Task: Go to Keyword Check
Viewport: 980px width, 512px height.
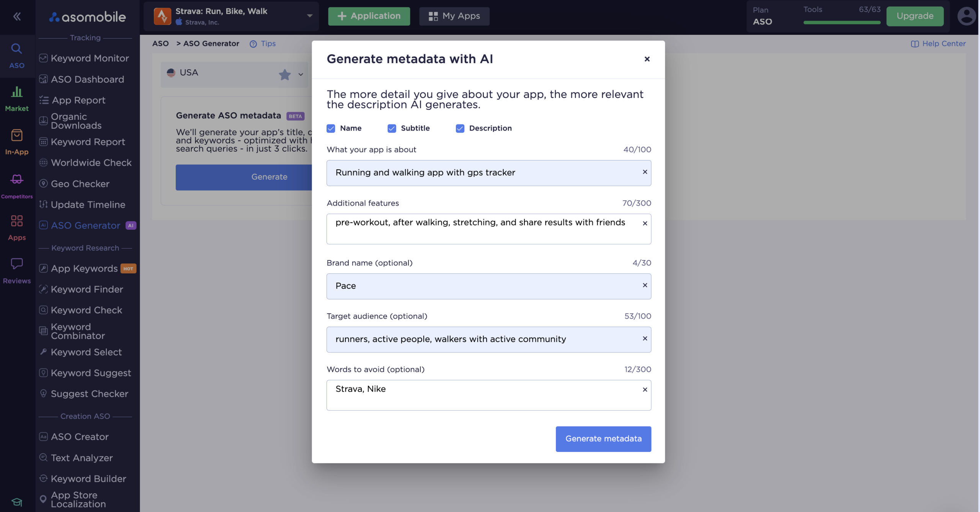Action: [x=86, y=310]
